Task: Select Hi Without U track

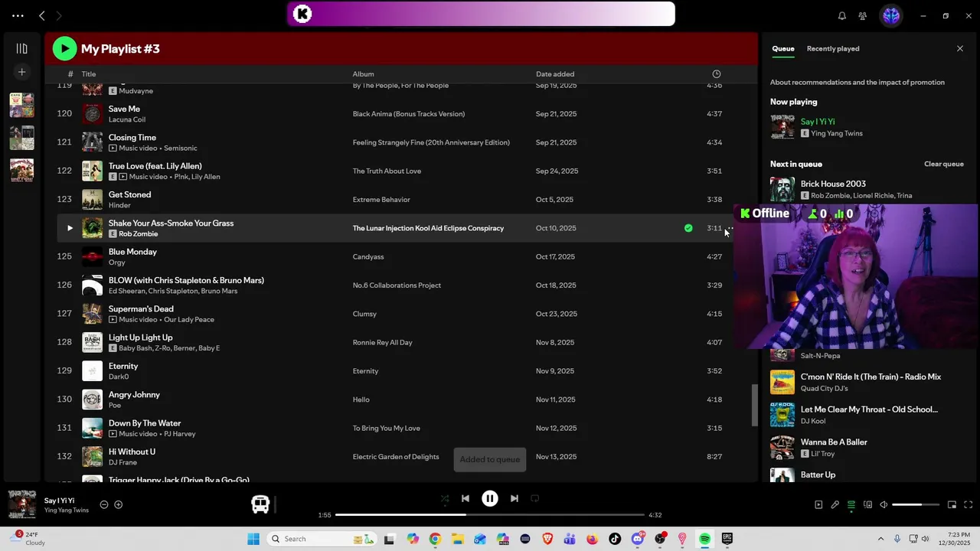Action: point(132,452)
